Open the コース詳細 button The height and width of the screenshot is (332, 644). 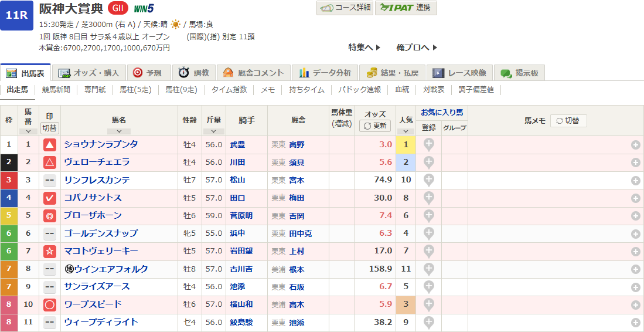[345, 8]
